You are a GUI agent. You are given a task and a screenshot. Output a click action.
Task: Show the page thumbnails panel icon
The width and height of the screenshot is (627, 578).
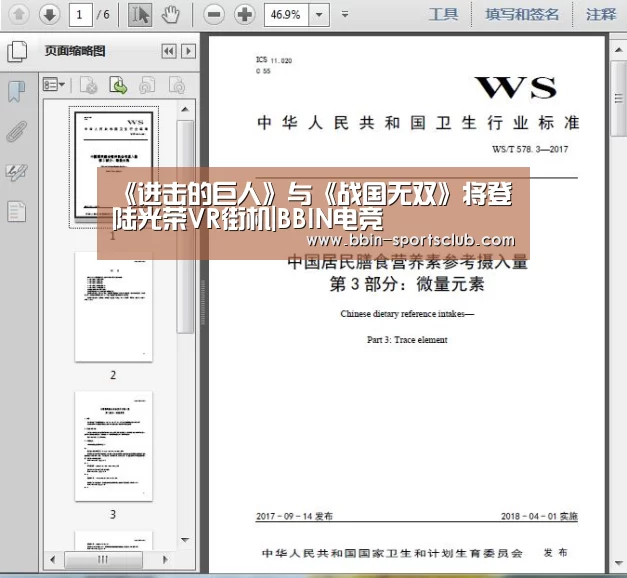coord(17,52)
